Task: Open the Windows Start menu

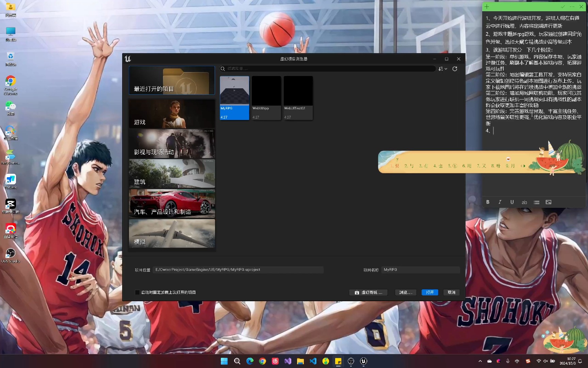Action: coord(224,361)
